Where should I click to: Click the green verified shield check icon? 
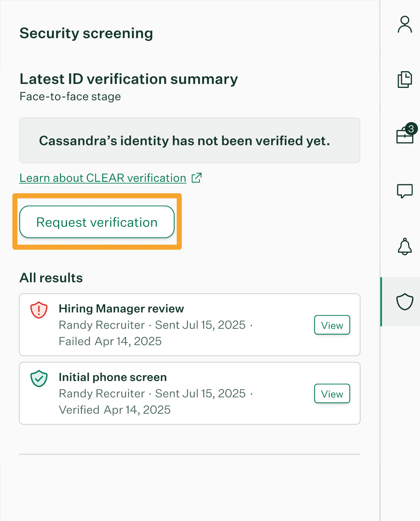tap(39, 379)
